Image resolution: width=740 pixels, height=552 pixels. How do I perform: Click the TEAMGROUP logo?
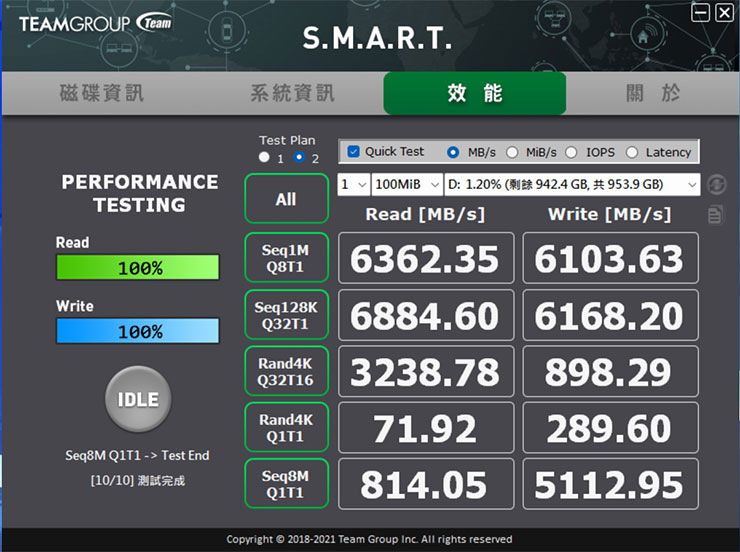[96, 23]
